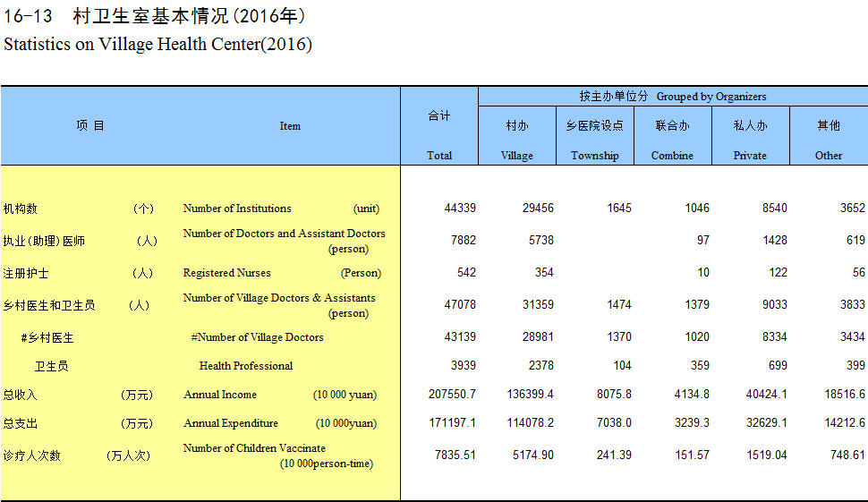This screenshot has height=502, width=868.
Task: Click other institutions value 3652
Action: [853, 208]
